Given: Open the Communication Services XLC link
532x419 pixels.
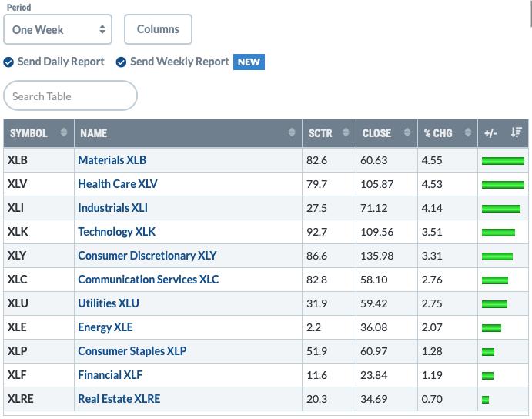Looking at the screenshot, I should point(149,280).
